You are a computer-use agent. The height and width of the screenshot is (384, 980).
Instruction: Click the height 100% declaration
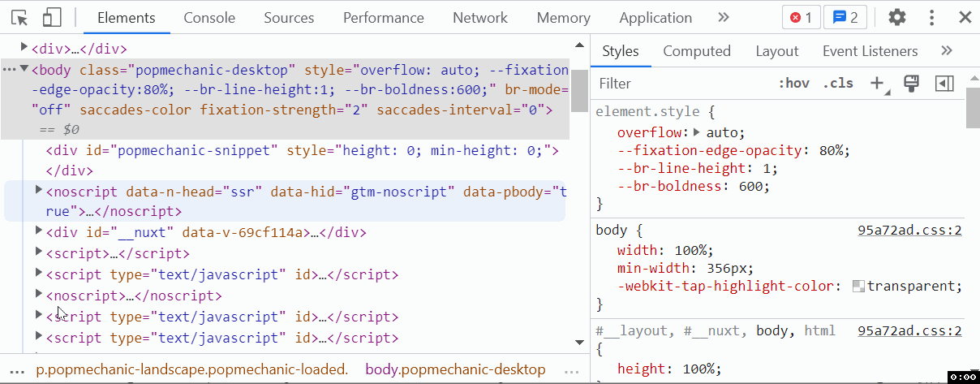[x=669, y=369]
